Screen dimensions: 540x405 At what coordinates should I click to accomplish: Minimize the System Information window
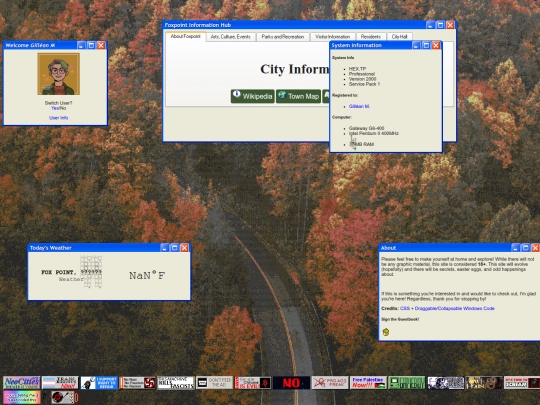coord(416,45)
